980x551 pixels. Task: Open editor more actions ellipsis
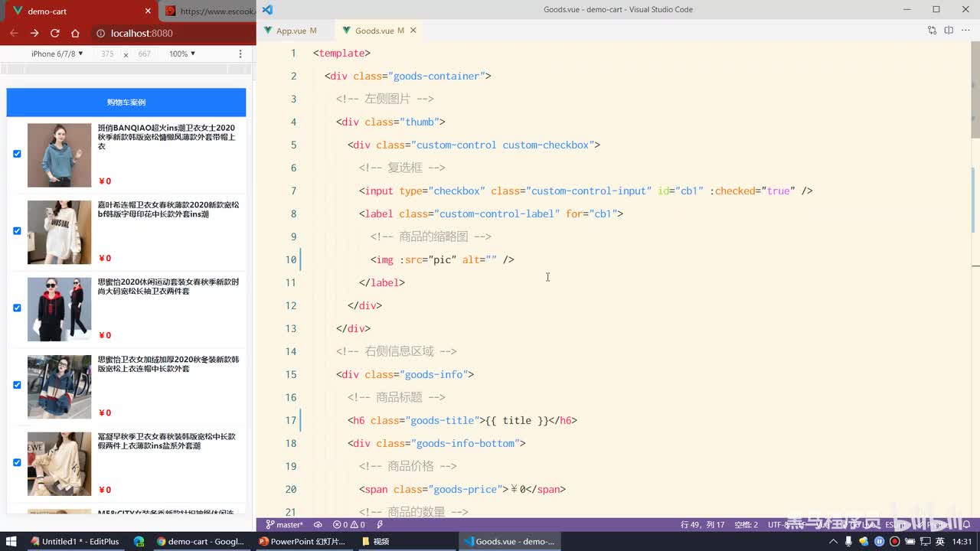pos(965,31)
